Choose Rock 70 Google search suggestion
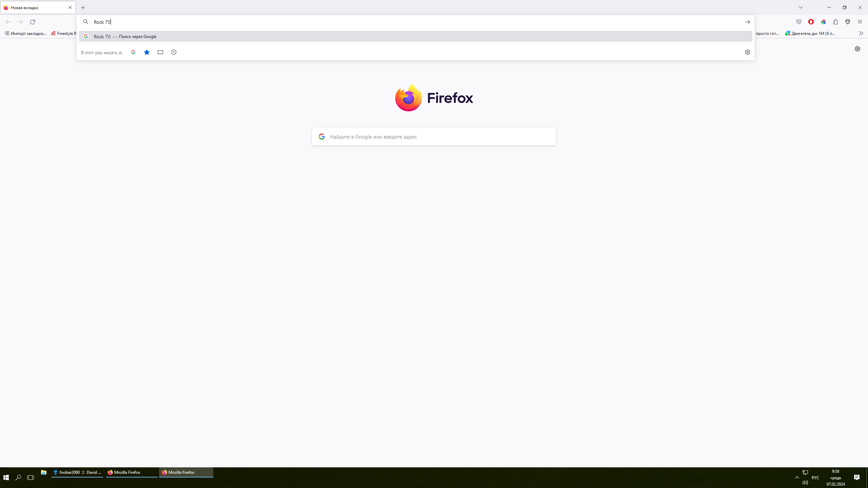The width and height of the screenshot is (868, 488). click(415, 36)
